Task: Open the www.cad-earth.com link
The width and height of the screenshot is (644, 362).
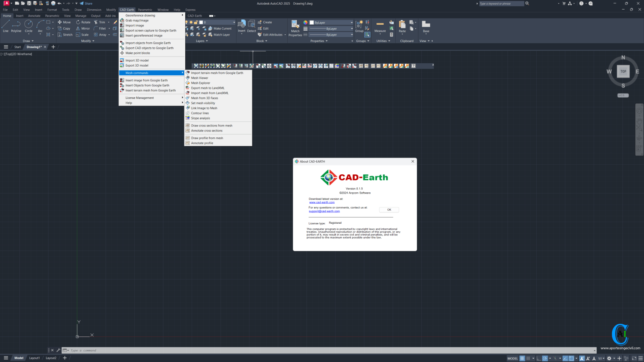Action: [322, 202]
